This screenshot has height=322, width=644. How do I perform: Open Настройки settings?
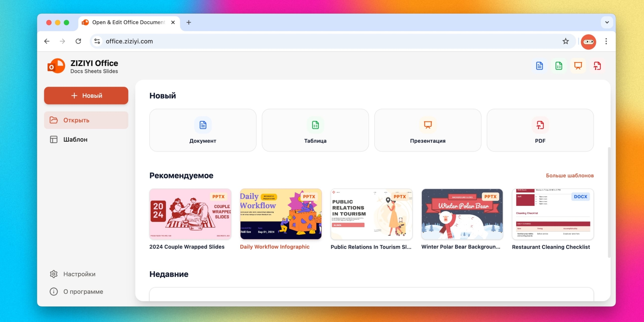pyautogui.click(x=79, y=274)
